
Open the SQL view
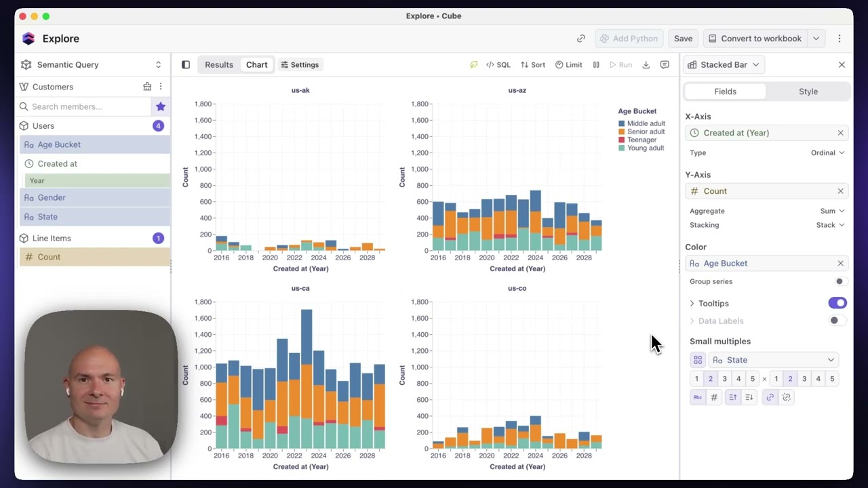pos(498,65)
